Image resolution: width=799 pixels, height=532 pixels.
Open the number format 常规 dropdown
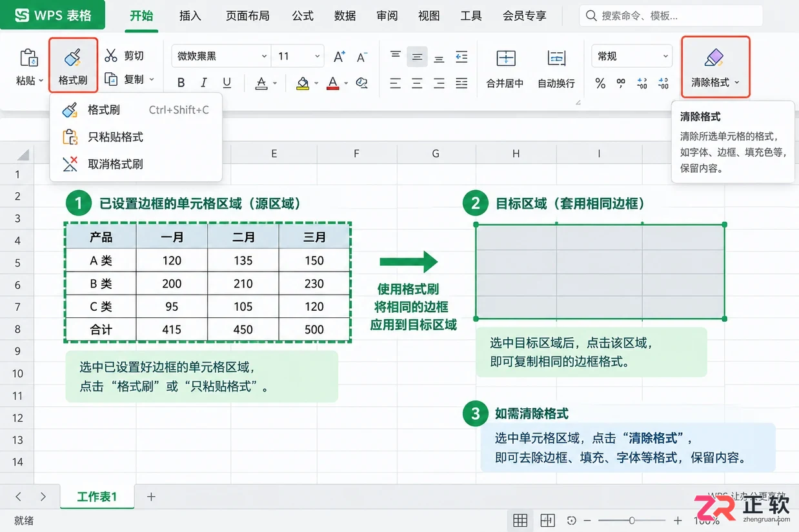pyautogui.click(x=665, y=57)
